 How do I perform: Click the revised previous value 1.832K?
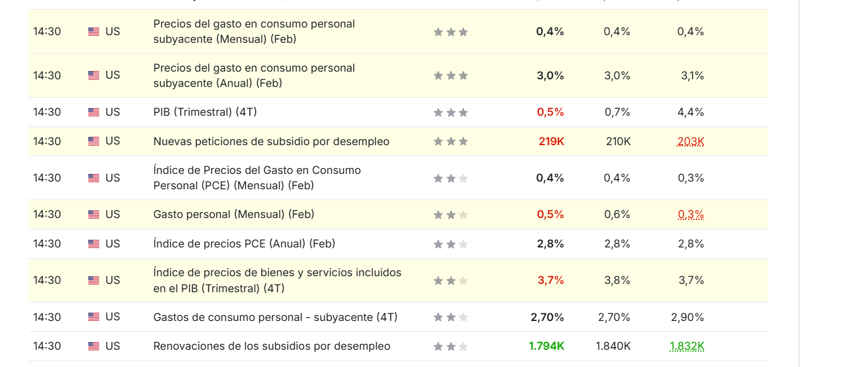(x=687, y=346)
